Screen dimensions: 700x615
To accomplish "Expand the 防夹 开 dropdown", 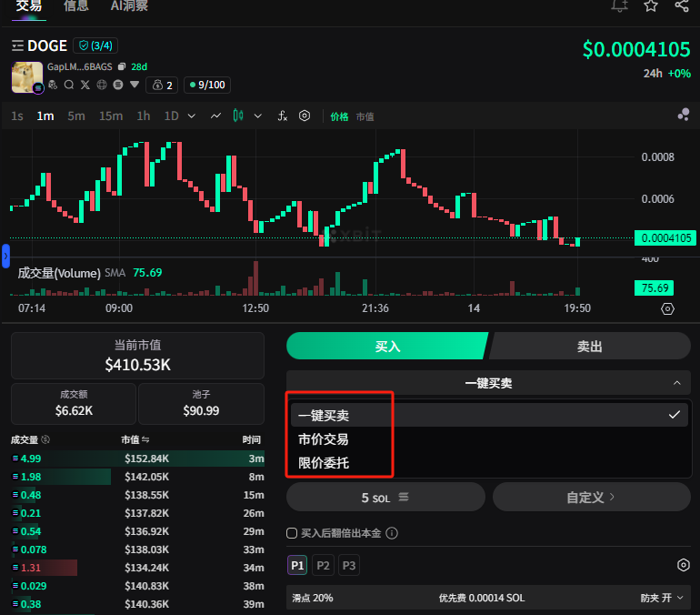I will click(662, 598).
